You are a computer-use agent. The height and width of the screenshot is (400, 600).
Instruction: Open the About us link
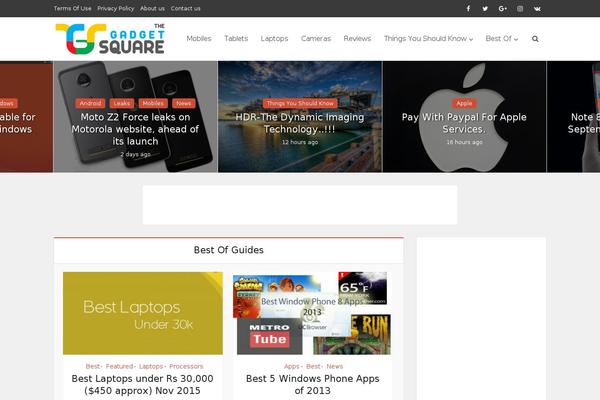[x=152, y=8]
